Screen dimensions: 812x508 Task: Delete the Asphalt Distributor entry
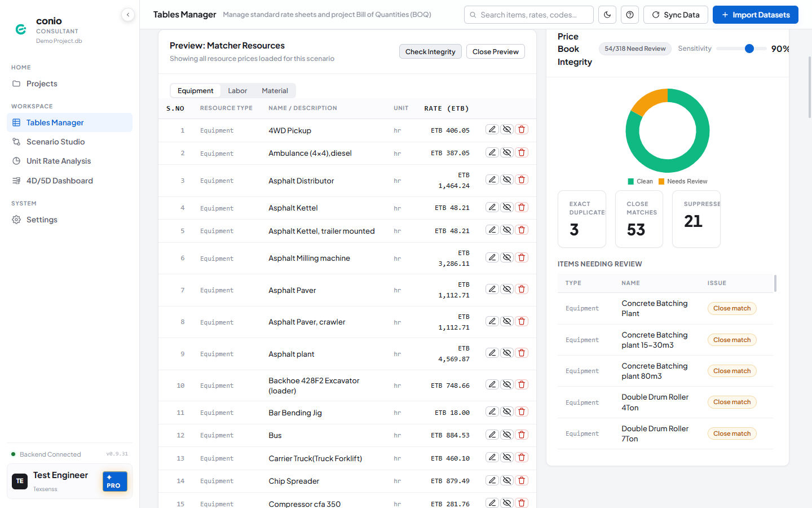522,180
